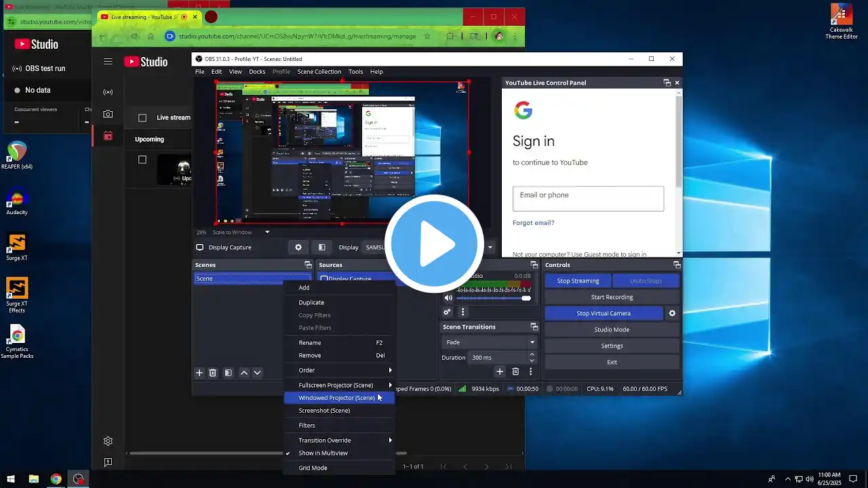Open the Manage calendar icon in YouTube Studio

tap(108, 136)
